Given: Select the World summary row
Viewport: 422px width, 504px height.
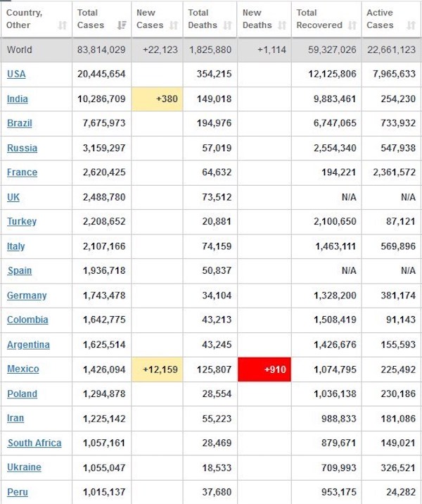Looking at the screenshot, I should (x=211, y=50).
